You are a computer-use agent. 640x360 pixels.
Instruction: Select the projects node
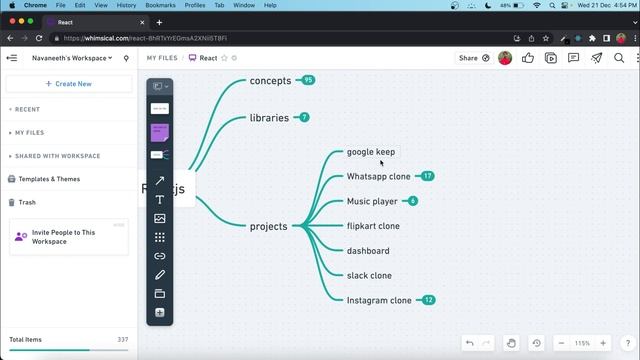coord(269,226)
